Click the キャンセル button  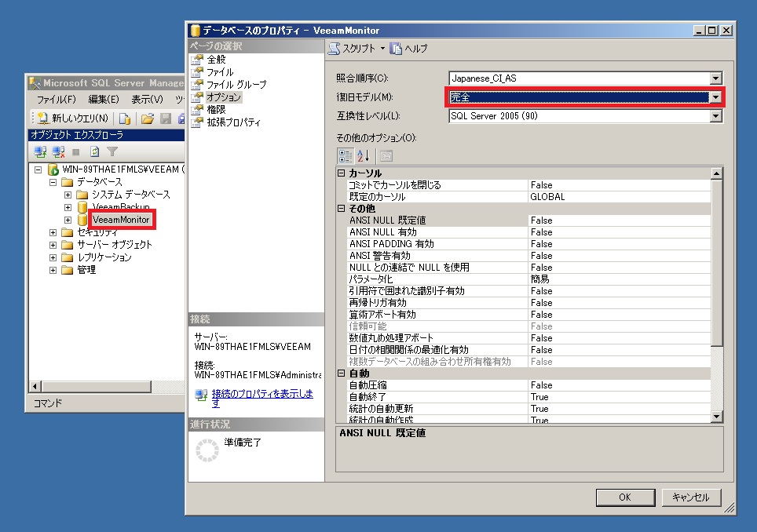(x=691, y=497)
